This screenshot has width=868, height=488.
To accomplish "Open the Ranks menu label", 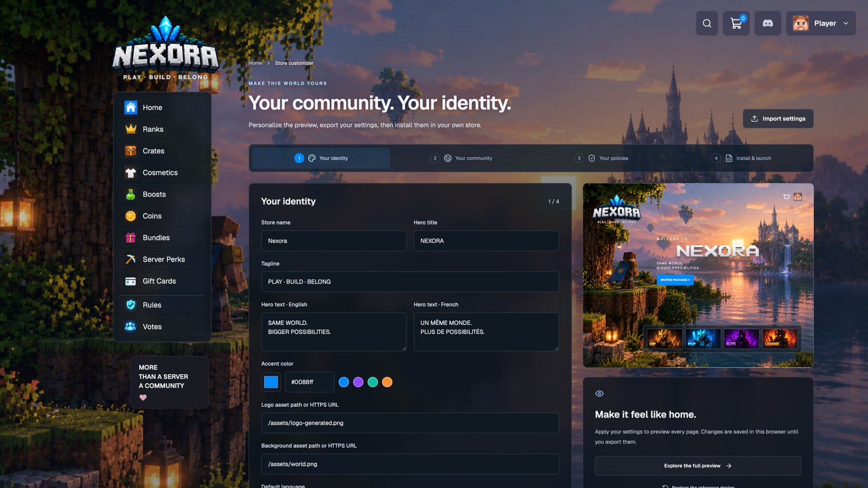I will pos(153,129).
